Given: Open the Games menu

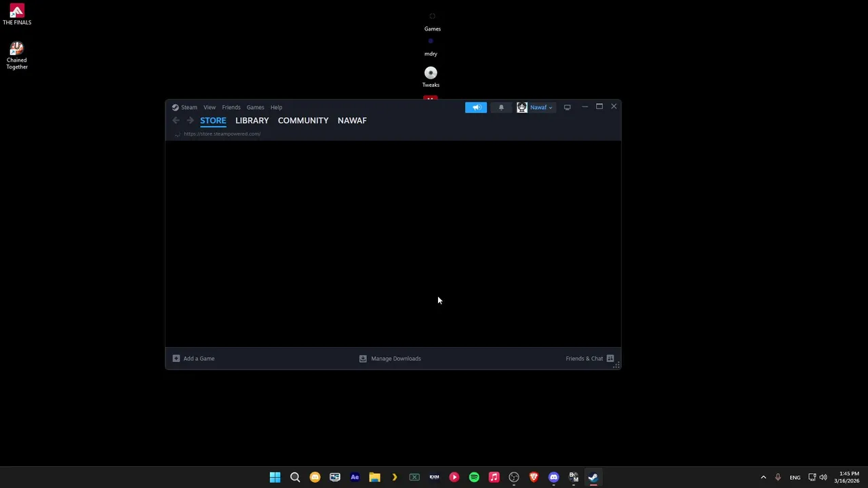Looking at the screenshot, I should [255, 107].
